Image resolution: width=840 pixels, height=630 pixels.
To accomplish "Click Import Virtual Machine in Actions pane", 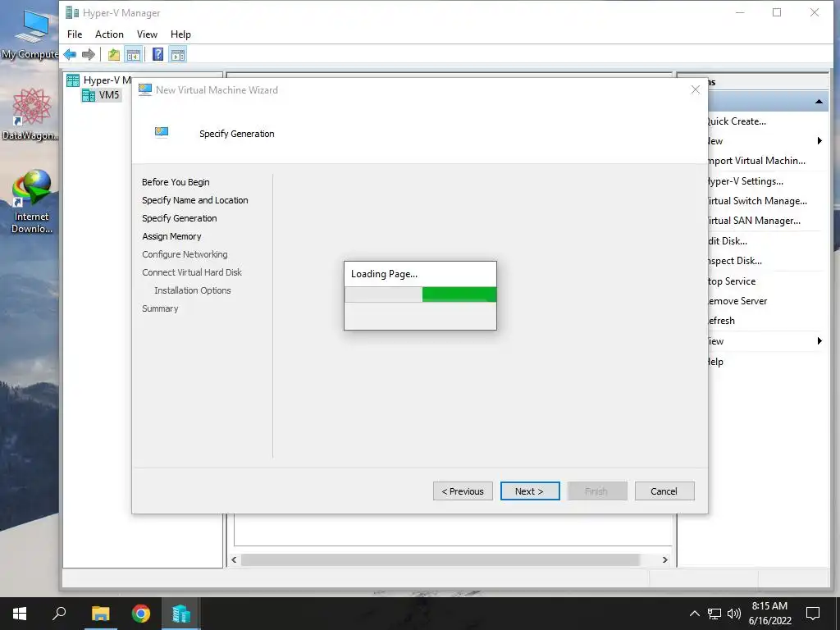I will pos(756,161).
